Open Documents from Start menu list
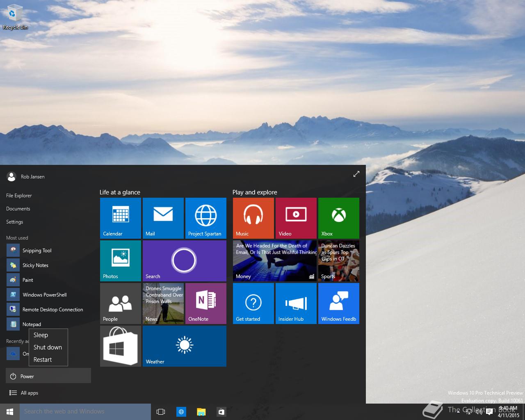This screenshot has height=420, width=525. (x=18, y=209)
